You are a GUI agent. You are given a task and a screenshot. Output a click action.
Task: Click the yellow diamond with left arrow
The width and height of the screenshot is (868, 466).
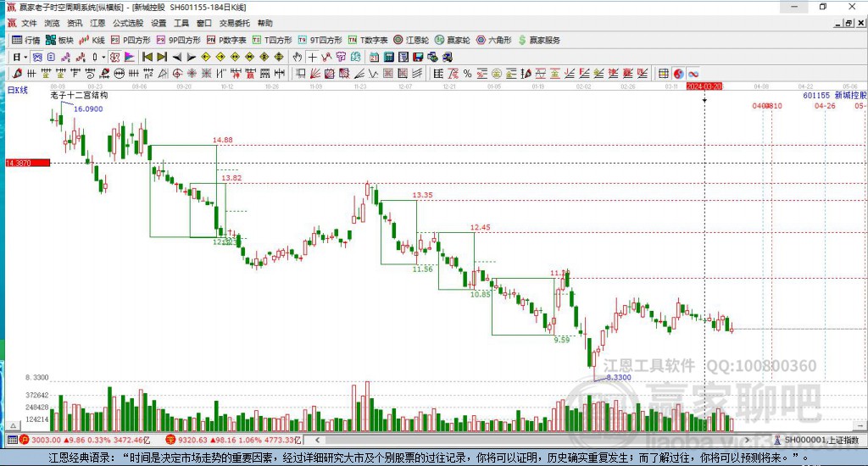pos(206,57)
